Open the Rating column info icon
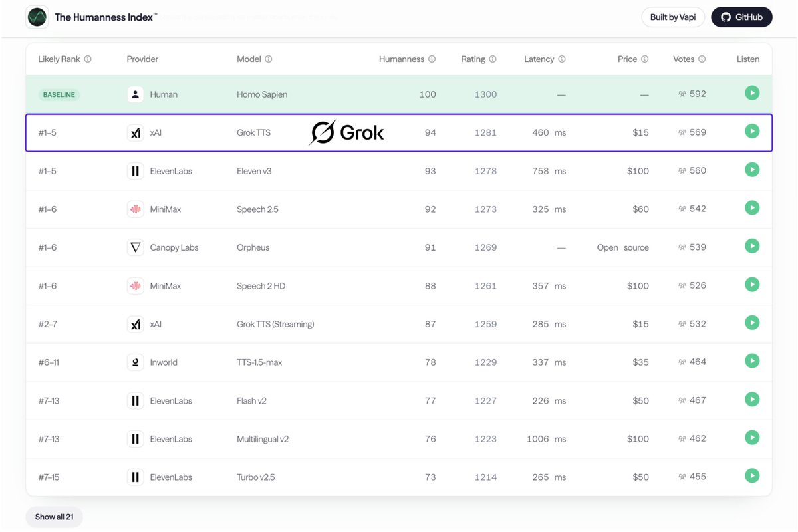This screenshot has height=532, width=798. coord(493,59)
